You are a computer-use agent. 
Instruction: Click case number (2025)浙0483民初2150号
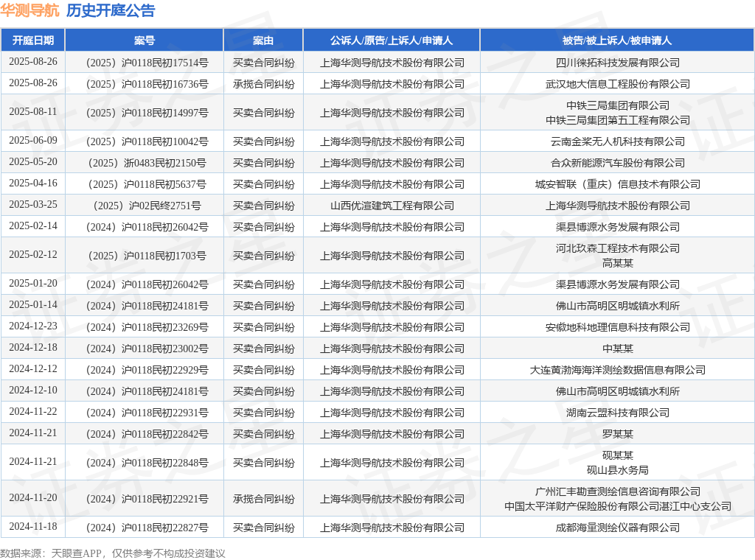click(147, 163)
